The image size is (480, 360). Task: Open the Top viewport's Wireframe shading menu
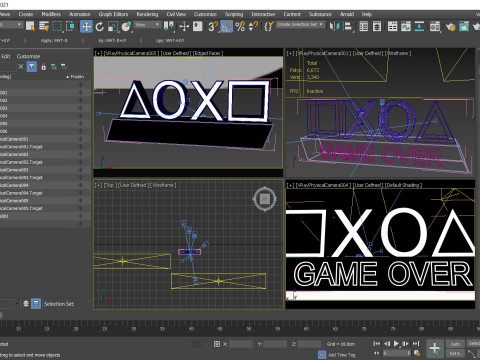coord(162,185)
